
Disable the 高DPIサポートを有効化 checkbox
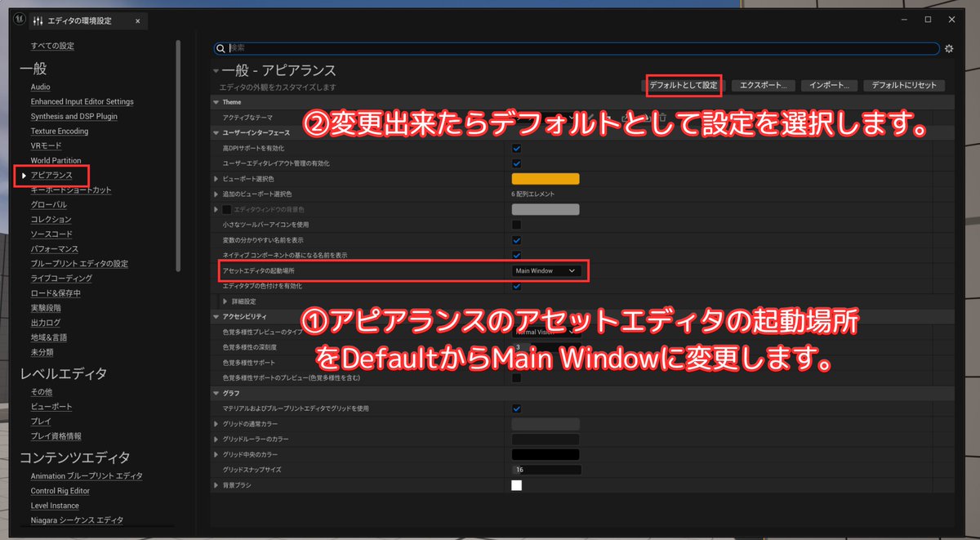coord(517,148)
